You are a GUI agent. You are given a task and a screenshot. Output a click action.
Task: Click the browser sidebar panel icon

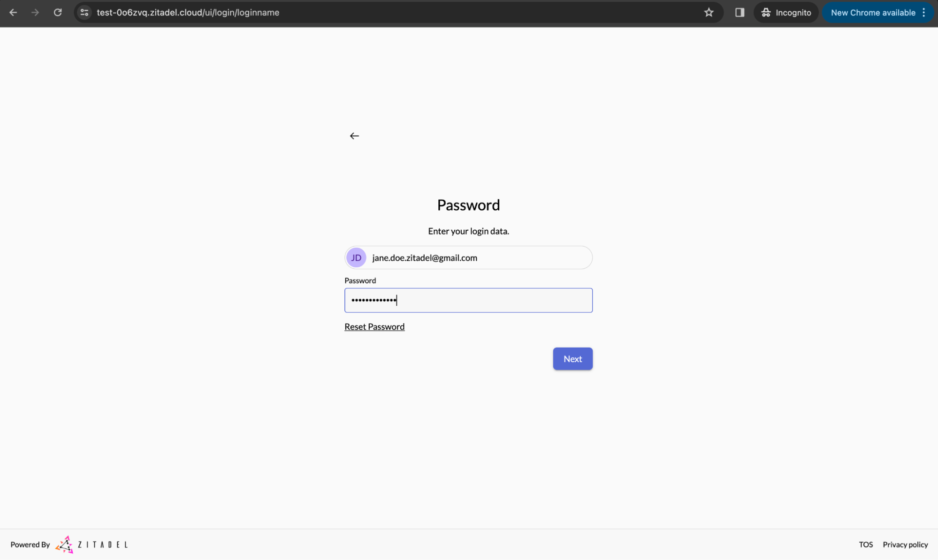[x=740, y=13]
